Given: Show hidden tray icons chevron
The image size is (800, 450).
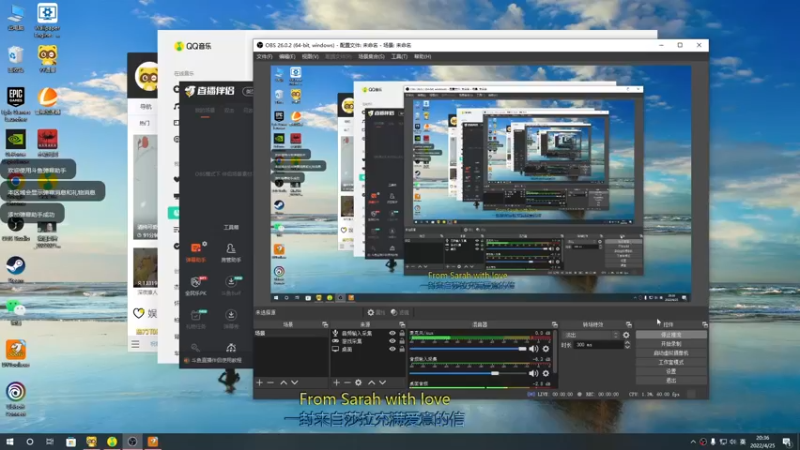Looking at the screenshot, I should 693,442.
